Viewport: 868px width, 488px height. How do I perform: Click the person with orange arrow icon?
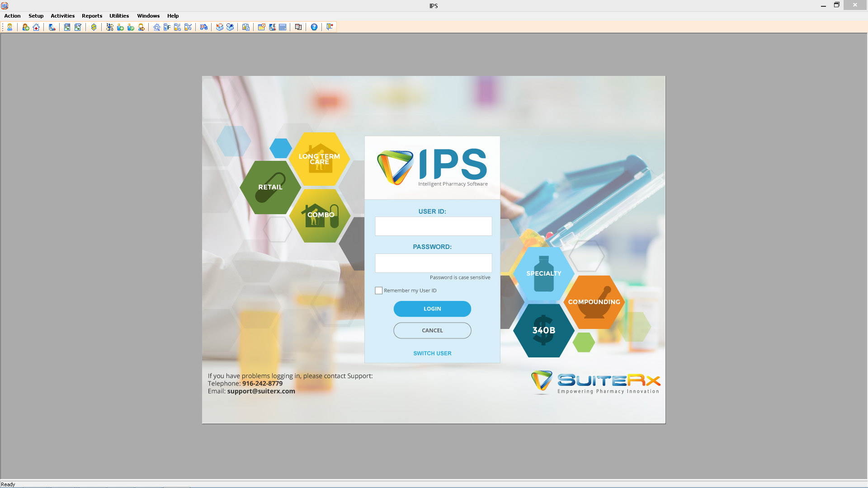pyautogui.click(x=141, y=27)
